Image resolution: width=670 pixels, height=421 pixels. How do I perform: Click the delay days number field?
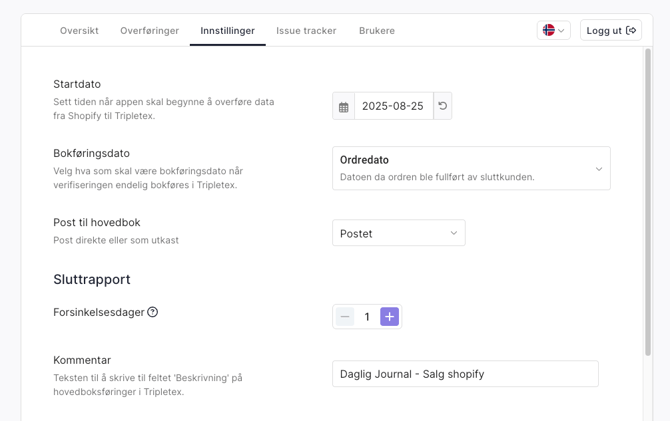click(367, 317)
